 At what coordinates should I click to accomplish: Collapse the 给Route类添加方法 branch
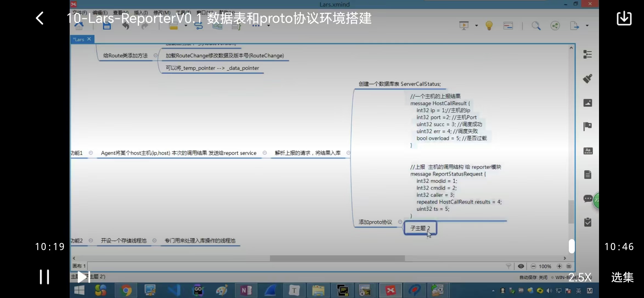click(x=156, y=55)
